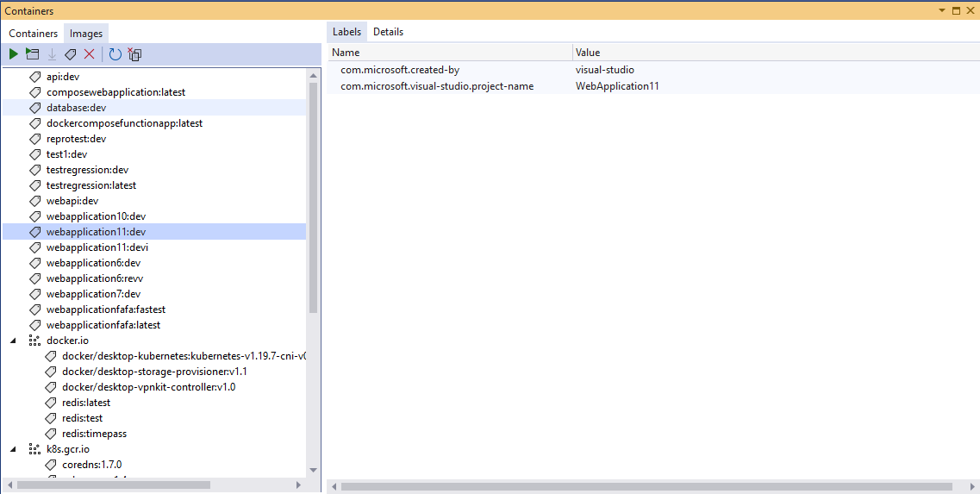Click the tag icon for webapi:dev
The width and height of the screenshot is (980, 494).
tap(35, 201)
